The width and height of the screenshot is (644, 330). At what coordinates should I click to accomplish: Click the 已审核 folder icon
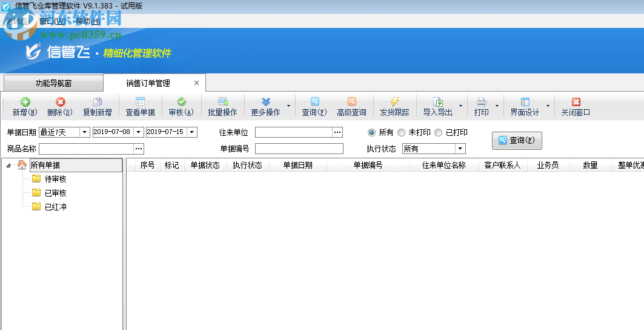click(36, 192)
